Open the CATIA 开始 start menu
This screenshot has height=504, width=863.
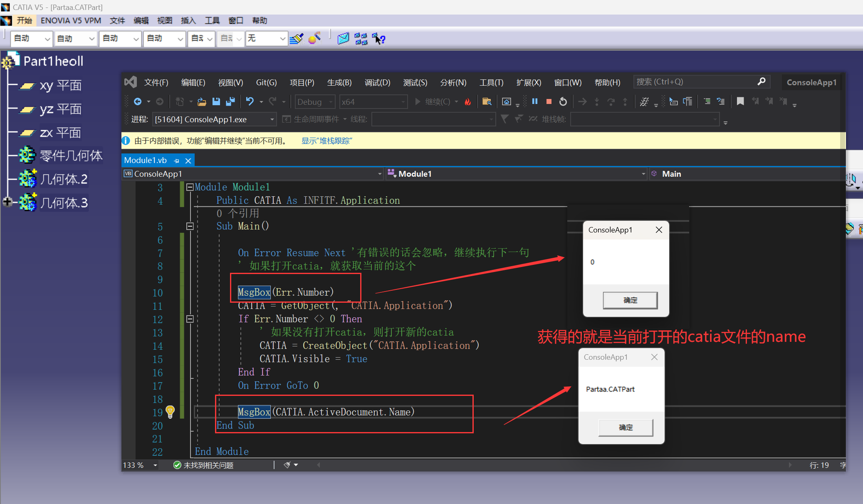24,20
